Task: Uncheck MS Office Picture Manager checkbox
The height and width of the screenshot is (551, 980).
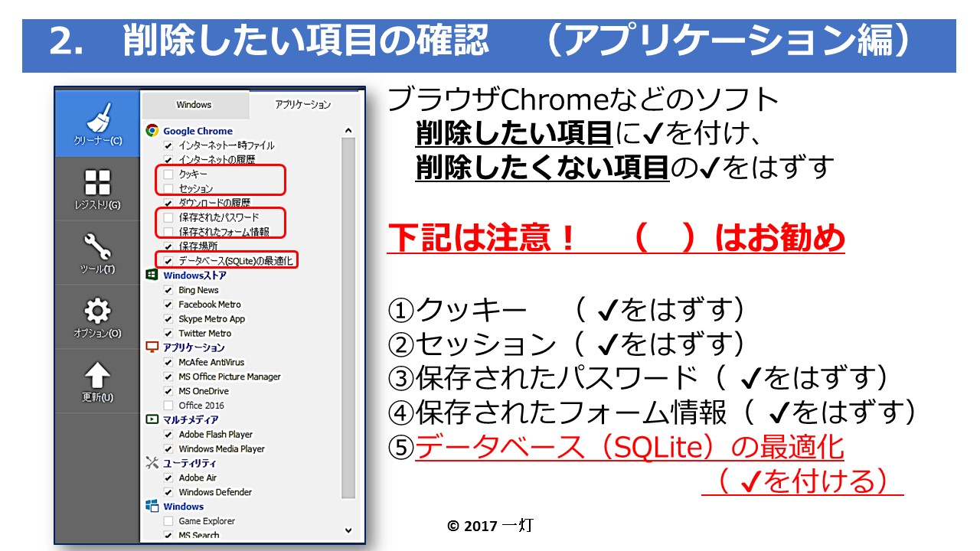Action: 168,377
